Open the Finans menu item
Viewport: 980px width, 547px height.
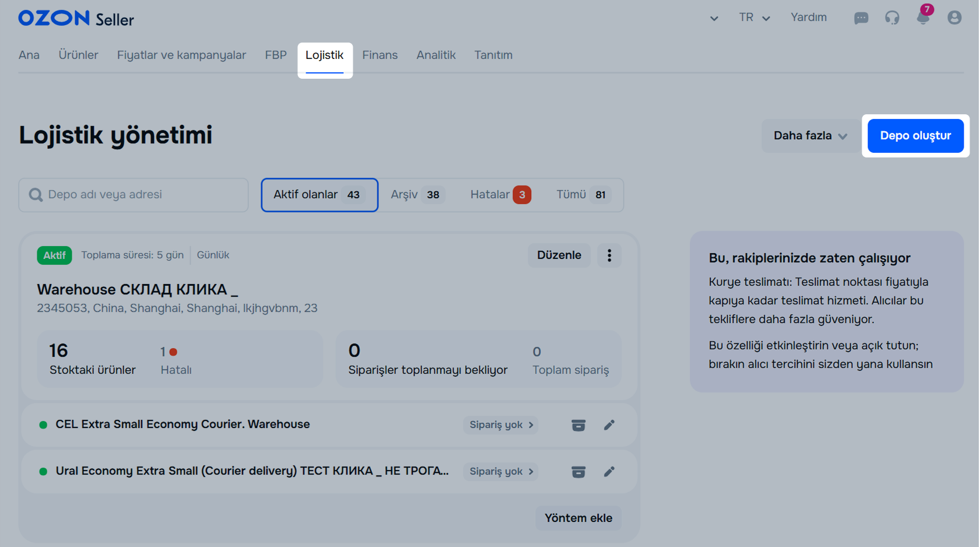pyautogui.click(x=380, y=55)
